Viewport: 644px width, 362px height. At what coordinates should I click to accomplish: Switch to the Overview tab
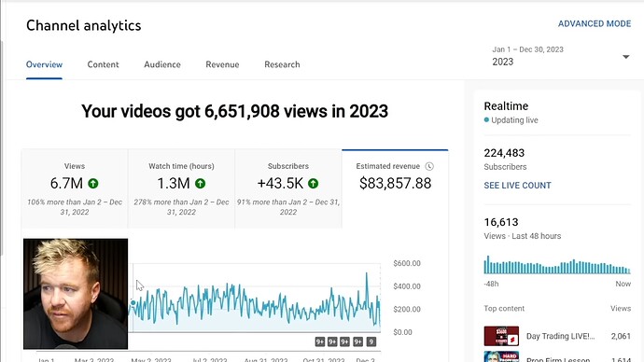tap(44, 64)
